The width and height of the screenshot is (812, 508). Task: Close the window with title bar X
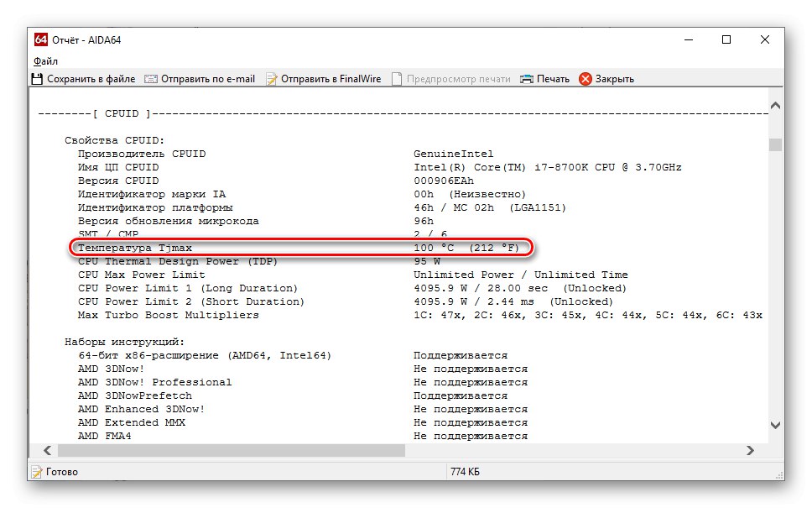765,40
